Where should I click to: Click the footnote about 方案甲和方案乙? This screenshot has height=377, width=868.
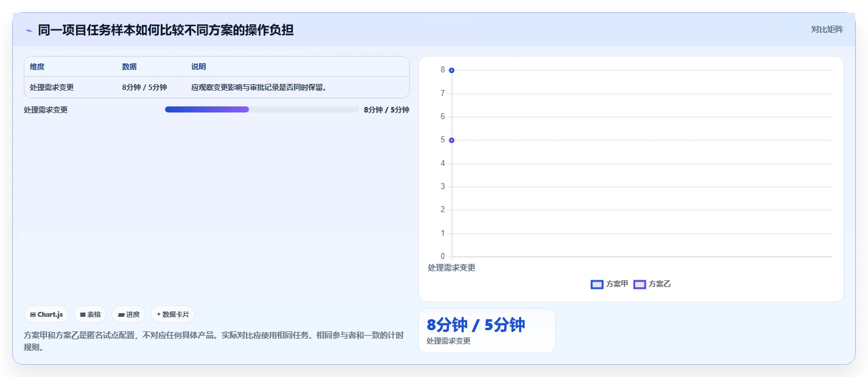click(x=214, y=342)
